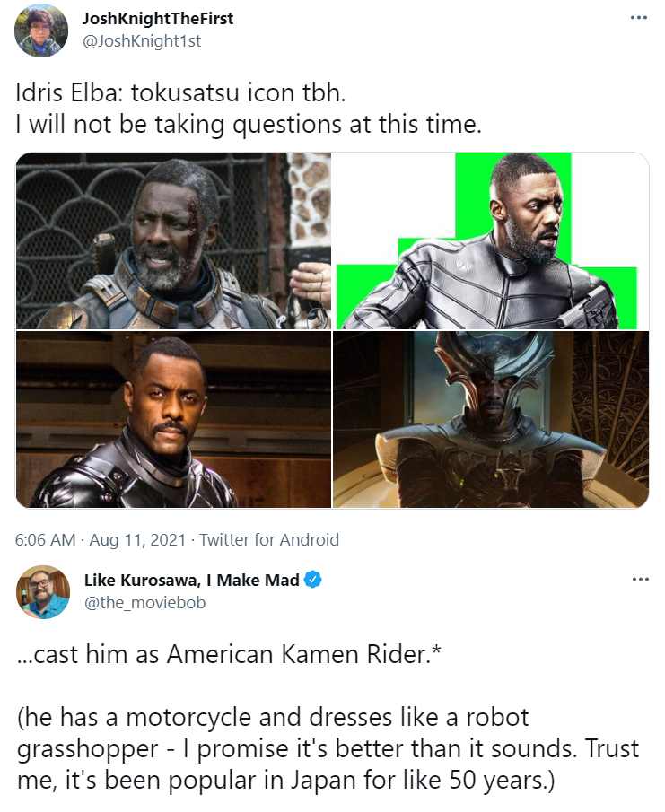This screenshot has height=812, width=665.
Task: Open the JoshKnightTheFirst display name
Action: coord(158,19)
